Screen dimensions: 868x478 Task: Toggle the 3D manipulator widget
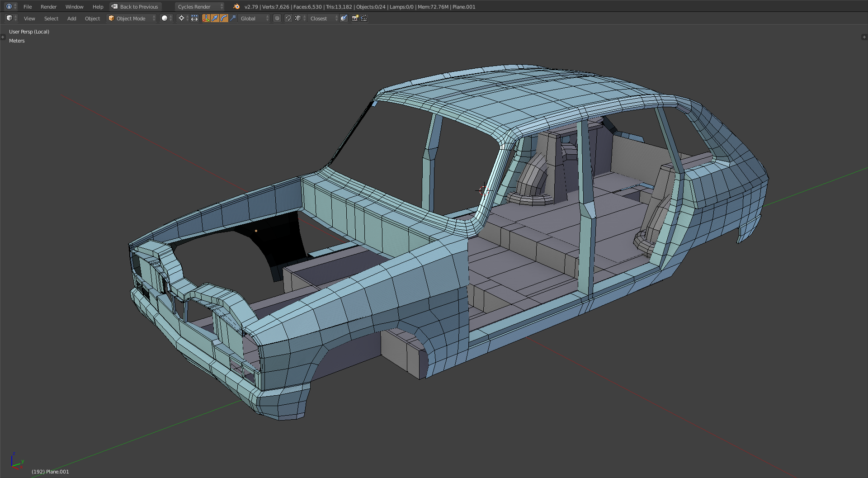coord(206,18)
